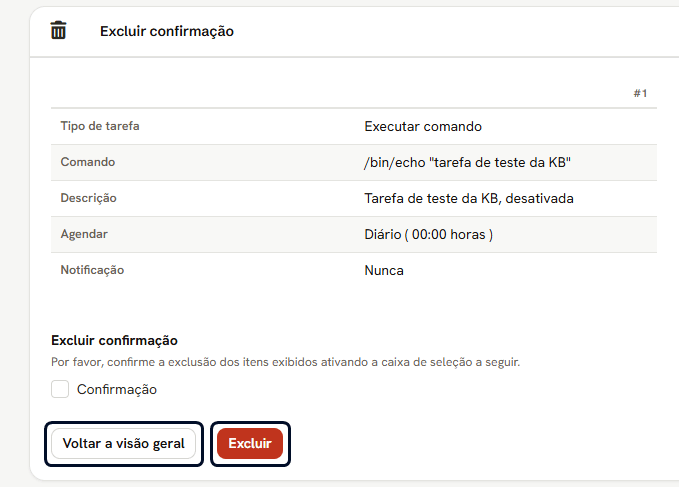The image size is (679, 487).
Task: Click the 'Diário ( 00:00 horas )' value
Action: pyautogui.click(x=429, y=234)
